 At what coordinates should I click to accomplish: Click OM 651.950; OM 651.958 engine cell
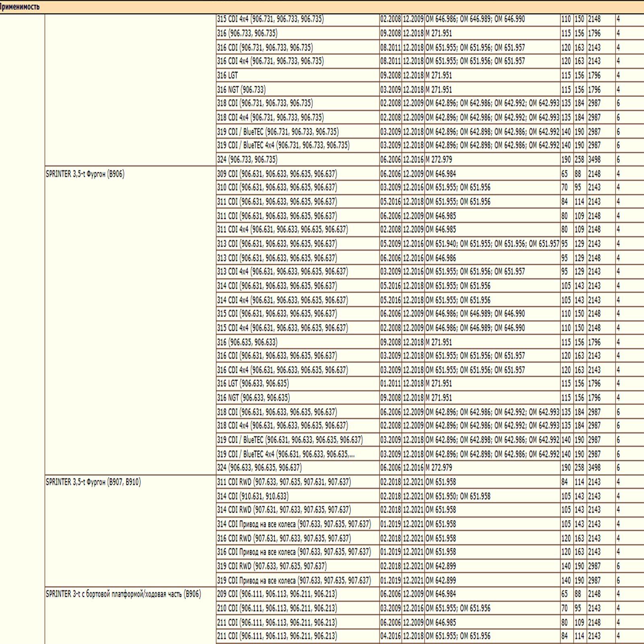click(458, 496)
